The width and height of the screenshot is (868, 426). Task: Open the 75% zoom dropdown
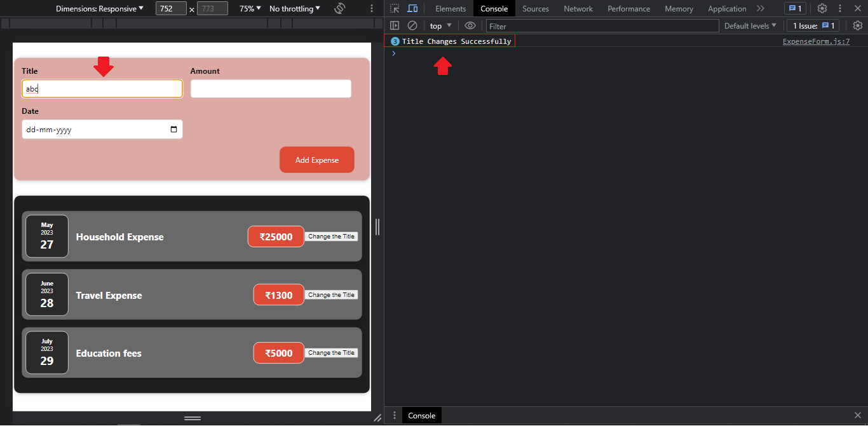[250, 8]
